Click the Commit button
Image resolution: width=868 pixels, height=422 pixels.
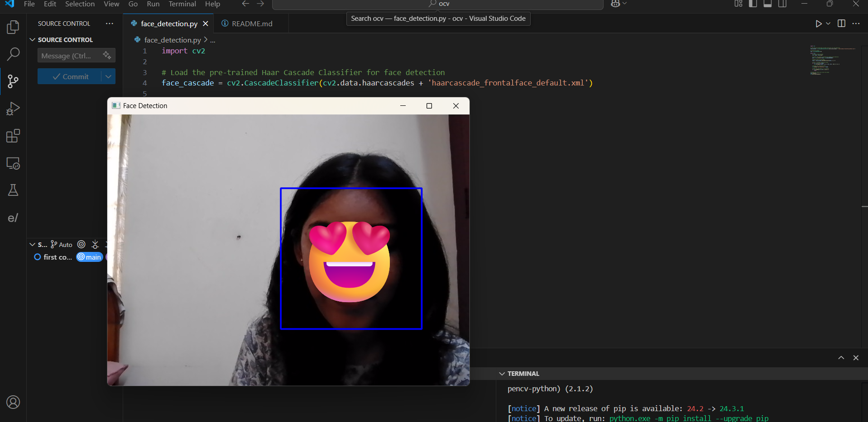point(70,76)
